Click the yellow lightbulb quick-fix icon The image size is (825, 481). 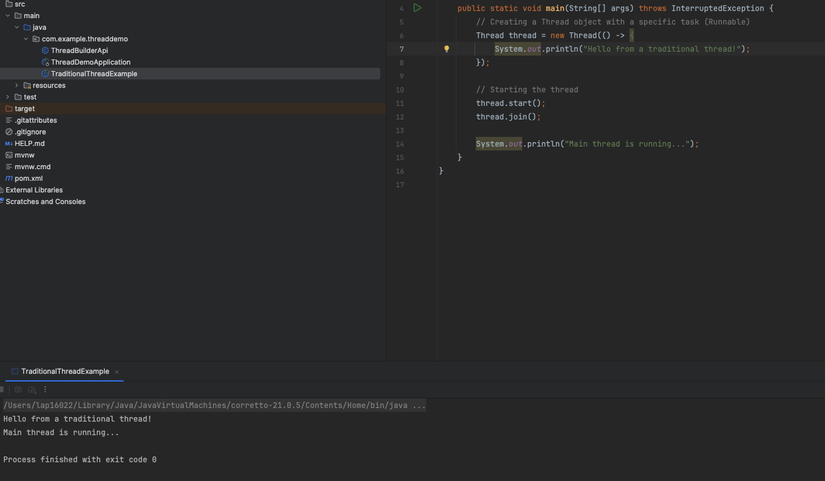pos(446,49)
